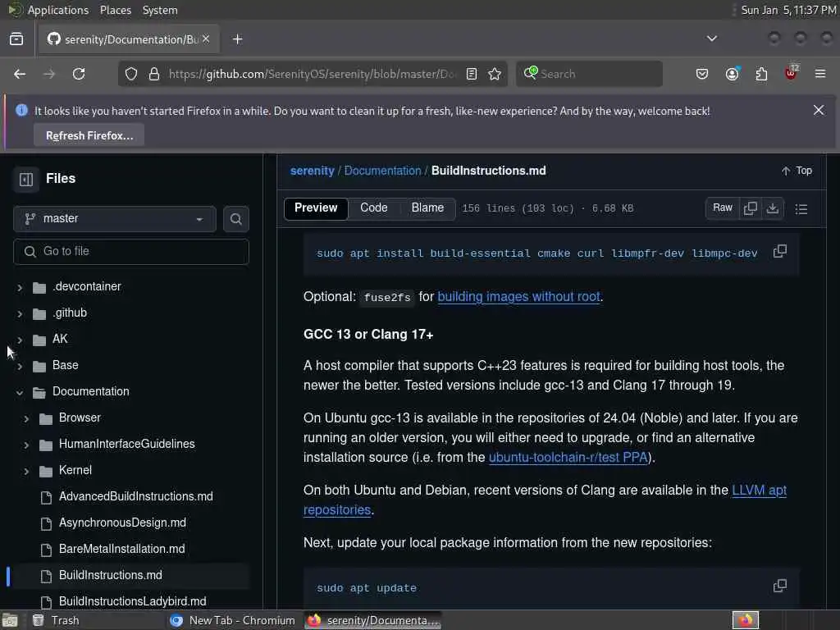
Task: Open AdvancedBuildInstructions.md file
Action: point(135,496)
